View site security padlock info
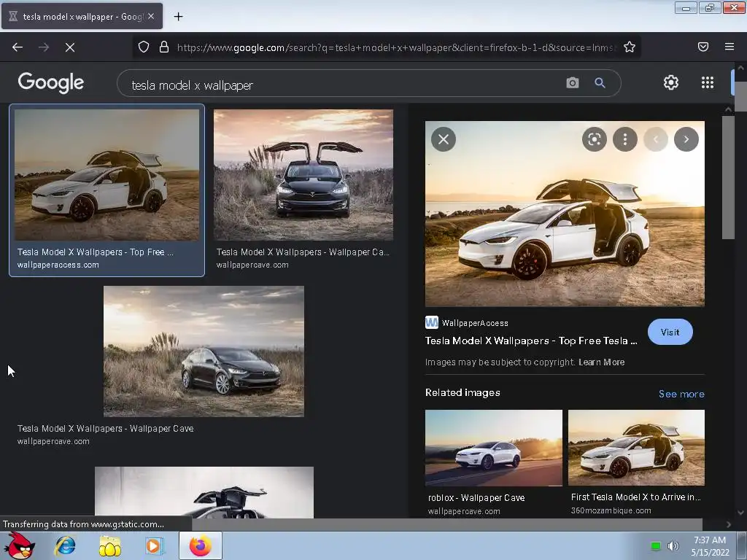This screenshot has width=747, height=560. point(164,47)
